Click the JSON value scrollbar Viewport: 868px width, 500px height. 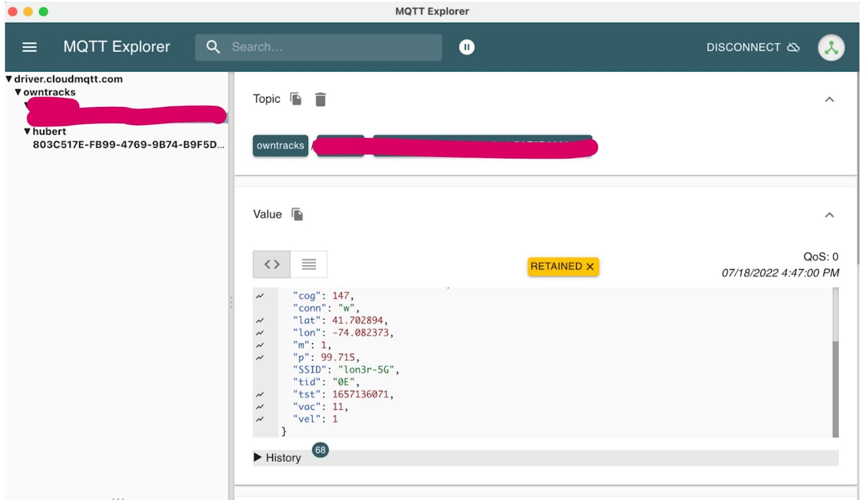tap(835, 388)
